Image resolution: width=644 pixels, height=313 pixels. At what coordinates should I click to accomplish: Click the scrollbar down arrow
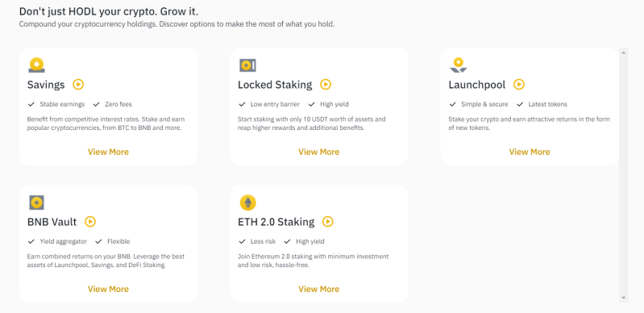624,298
